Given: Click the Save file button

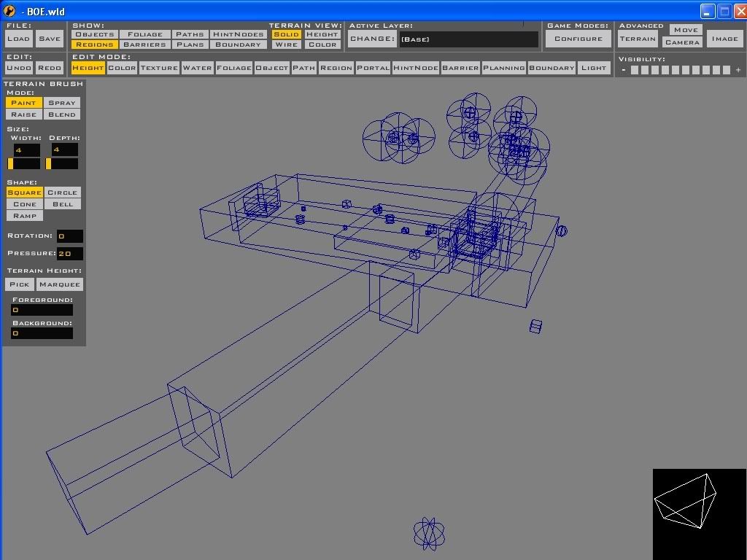Looking at the screenshot, I should [x=50, y=39].
